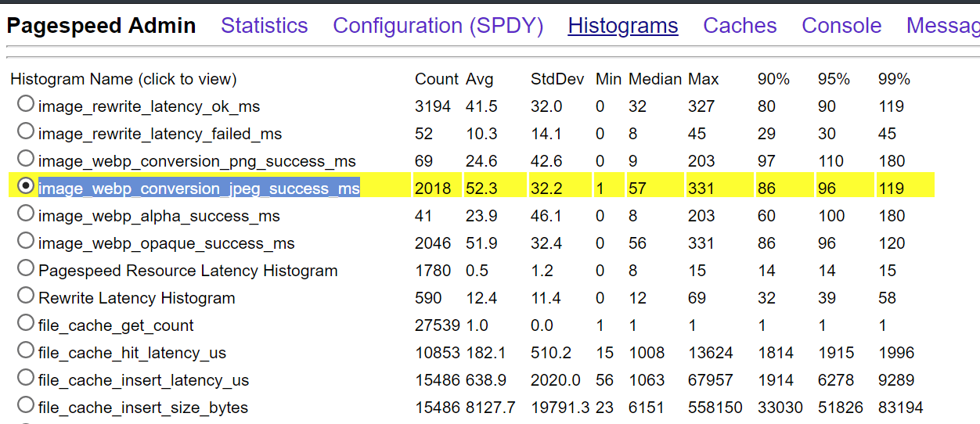Click the image_webp_opaque_success_ms label
980x424 pixels.
click(x=167, y=243)
